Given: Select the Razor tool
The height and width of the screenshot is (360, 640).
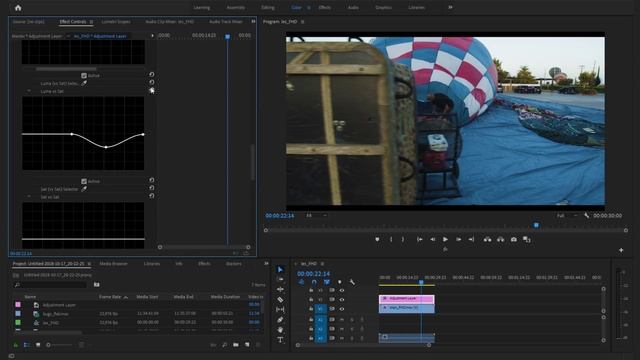Looking at the screenshot, I should point(280,300).
